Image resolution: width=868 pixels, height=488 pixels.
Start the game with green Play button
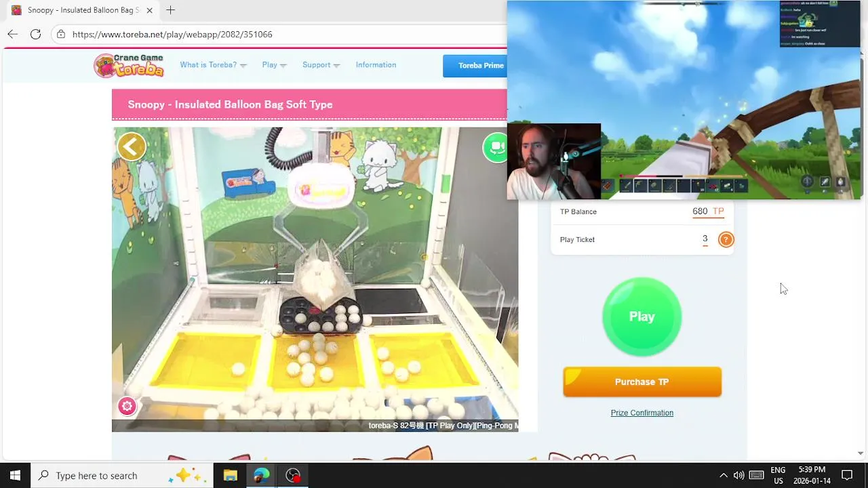click(642, 317)
